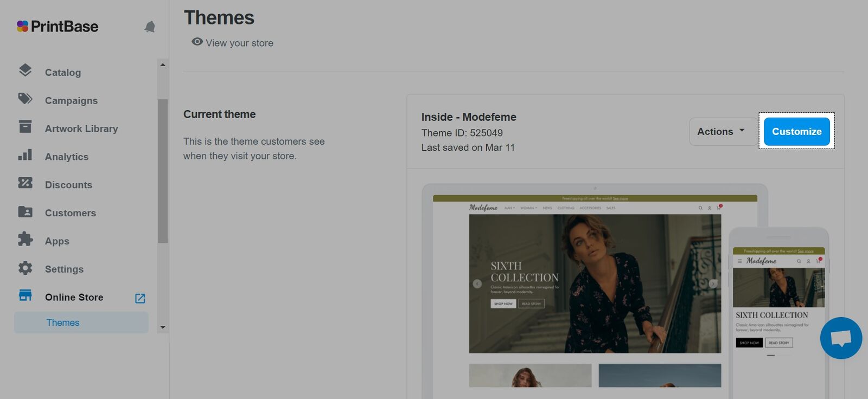This screenshot has width=868, height=399.
Task: Click Last saved on Mar 11 text
Action: (468, 147)
